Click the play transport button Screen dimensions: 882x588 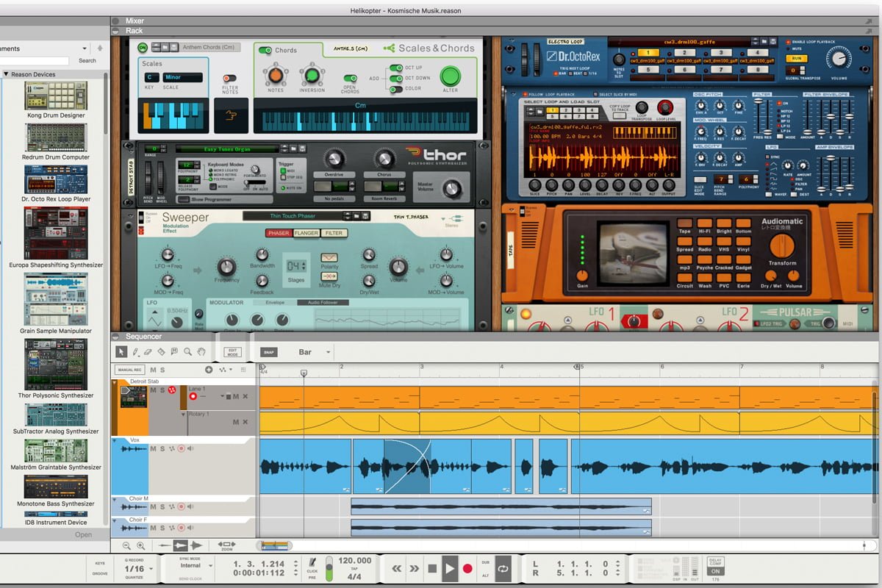pyautogui.click(x=450, y=568)
